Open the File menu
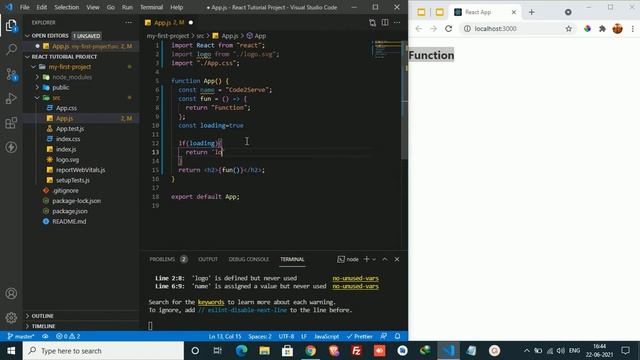 [x=24, y=7]
